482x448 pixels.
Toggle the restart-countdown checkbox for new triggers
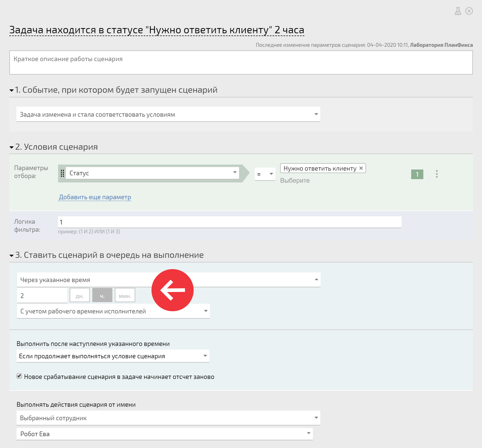[19, 376]
